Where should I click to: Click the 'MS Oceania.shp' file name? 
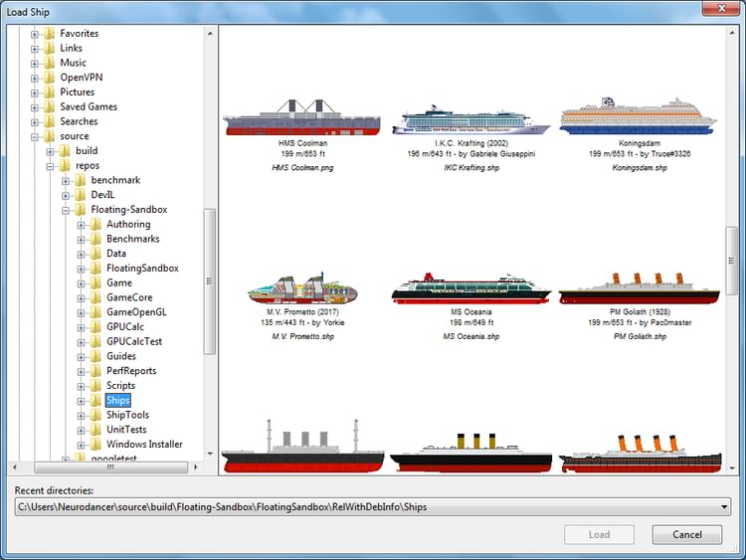(x=471, y=337)
